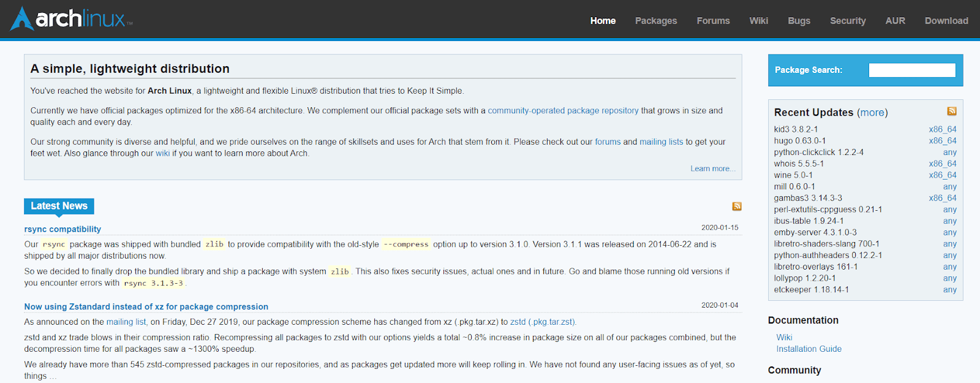980x383 pixels.
Task: Click x86_64 architecture beside hugo
Action: coord(943,141)
